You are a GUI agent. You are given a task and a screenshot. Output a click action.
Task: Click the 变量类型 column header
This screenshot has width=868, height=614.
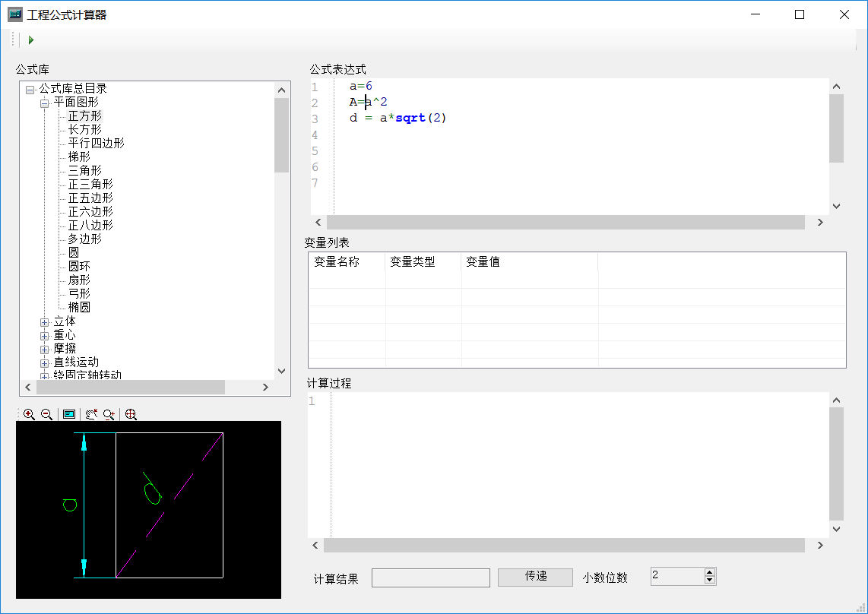click(423, 262)
